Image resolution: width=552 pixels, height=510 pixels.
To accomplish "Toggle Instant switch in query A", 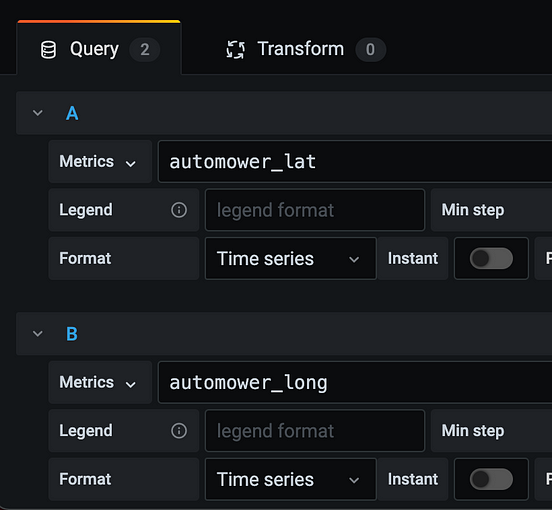I will click(x=491, y=259).
